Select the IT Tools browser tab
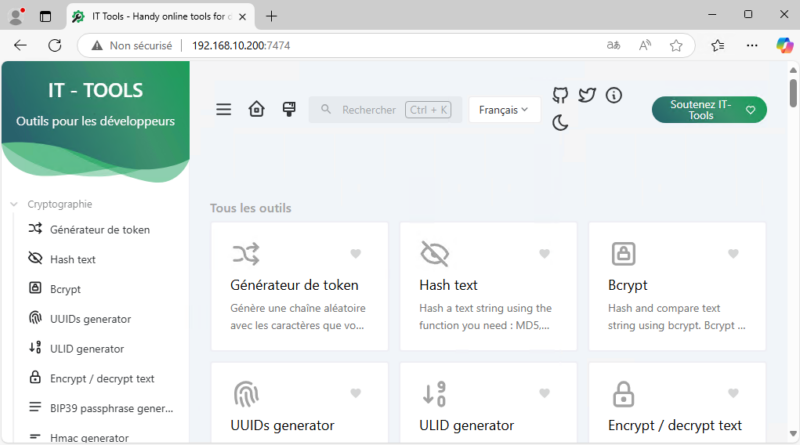The width and height of the screenshot is (800, 445). click(x=162, y=16)
